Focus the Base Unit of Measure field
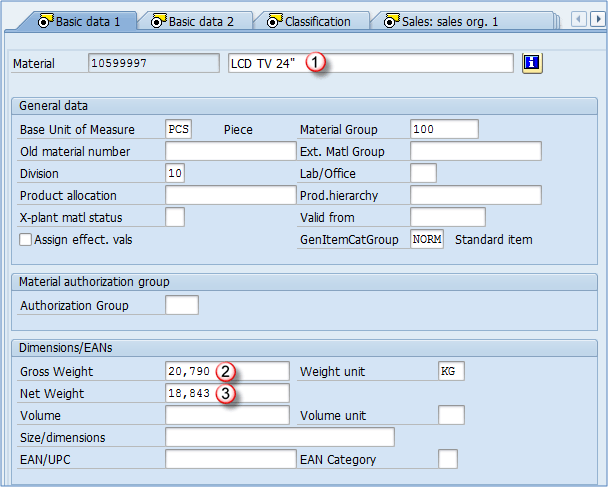Image resolution: width=608 pixels, height=487 pixels. pyautogui.click(x=178, y=129)
